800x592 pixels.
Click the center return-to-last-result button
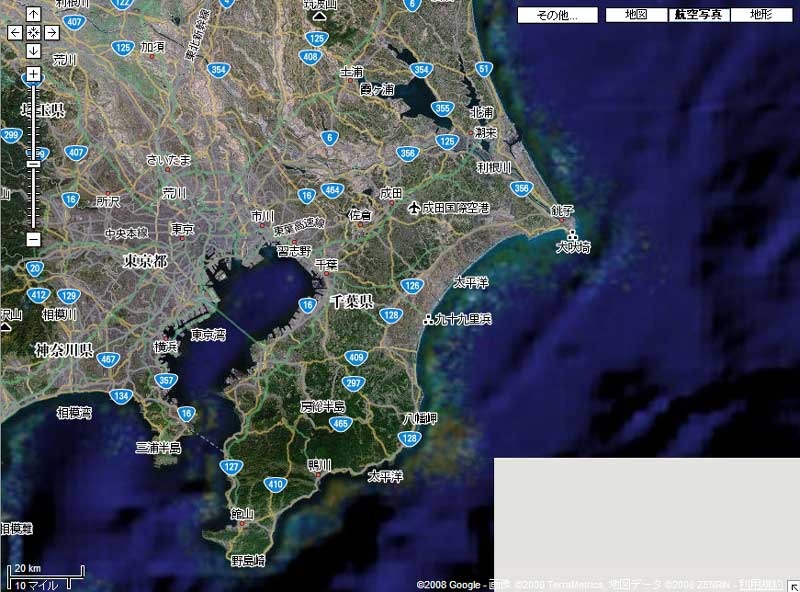point(33,32)
